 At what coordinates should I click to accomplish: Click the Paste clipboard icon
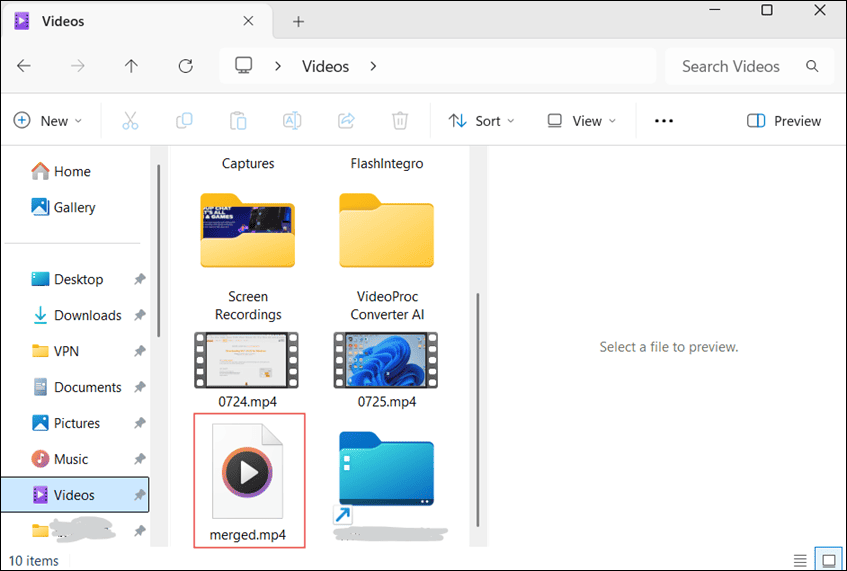[238, 120]
